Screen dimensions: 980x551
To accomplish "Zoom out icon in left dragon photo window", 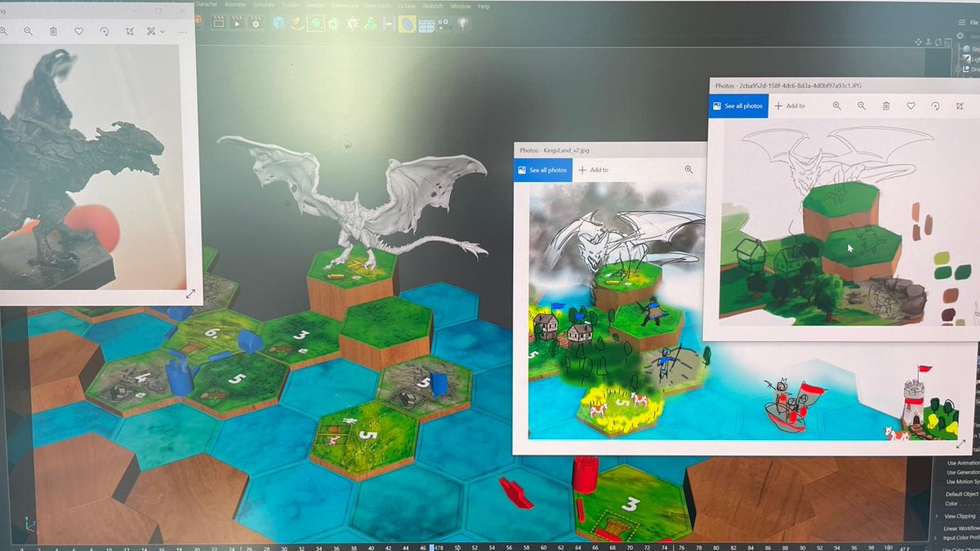I will (x=28, y=31).
